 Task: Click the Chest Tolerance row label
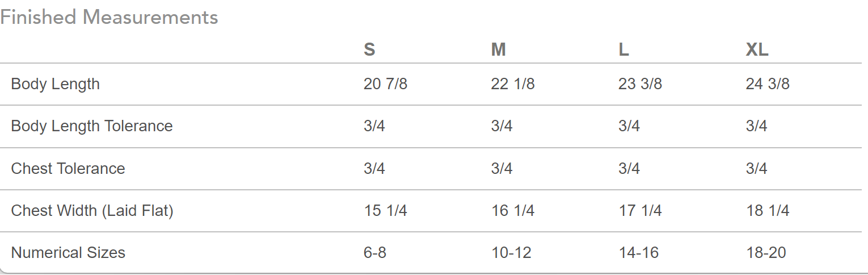tap(68, 168)
